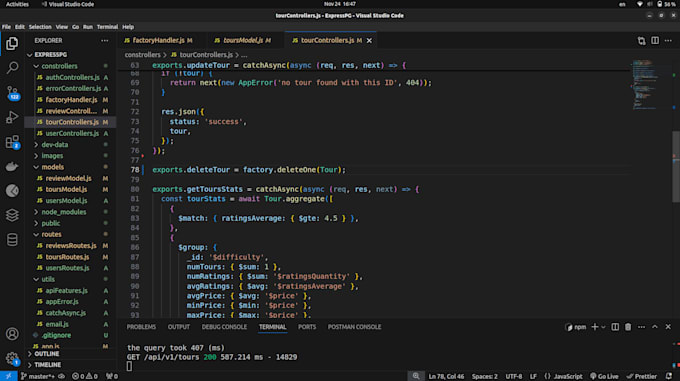Expand the public folder
Screen dimensions: 680x381
click(36, 223)
